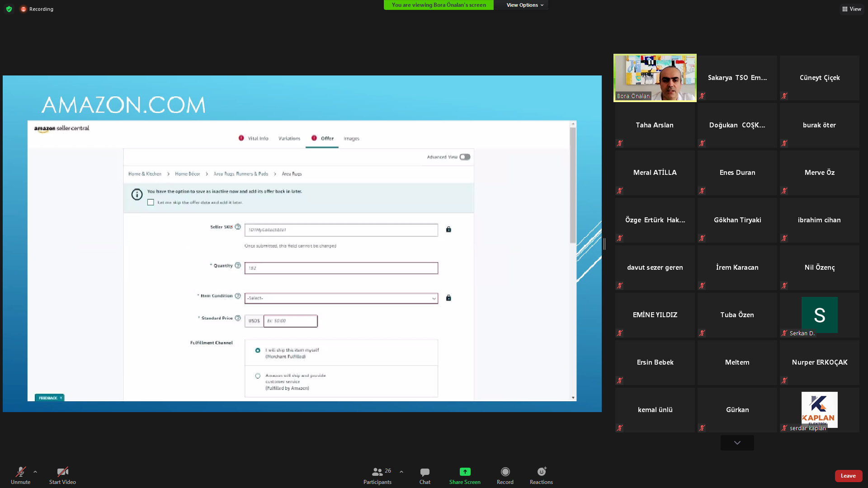Click the Start Video camera icon
The width and height of the screenshot is (868, 488).
click(62, 472)
